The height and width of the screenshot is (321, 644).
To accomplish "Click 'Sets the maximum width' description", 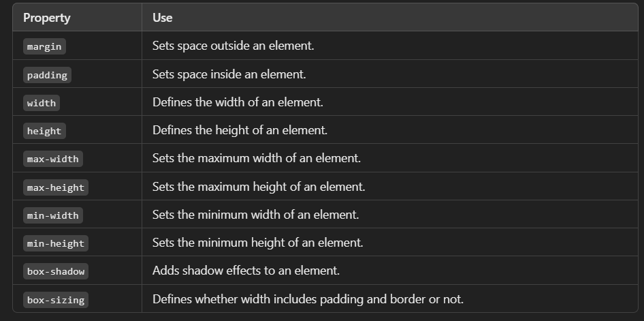I will 257,158.
